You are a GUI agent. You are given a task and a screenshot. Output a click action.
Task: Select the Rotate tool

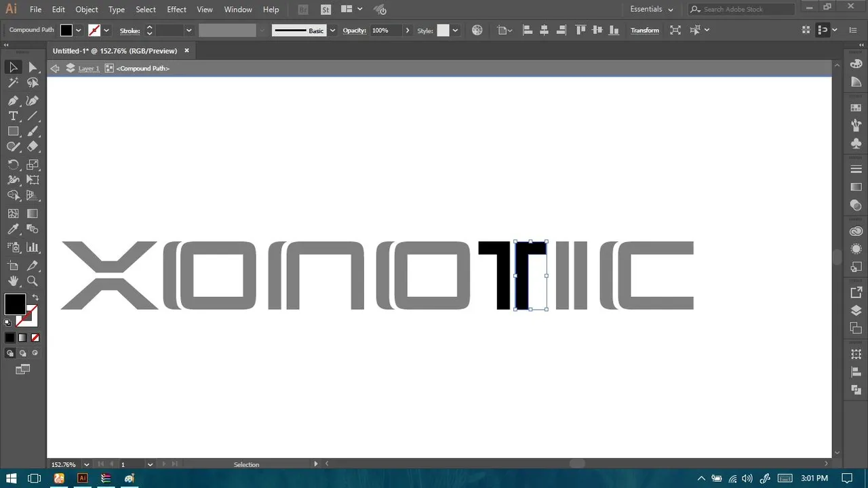[x=13, y=165]
